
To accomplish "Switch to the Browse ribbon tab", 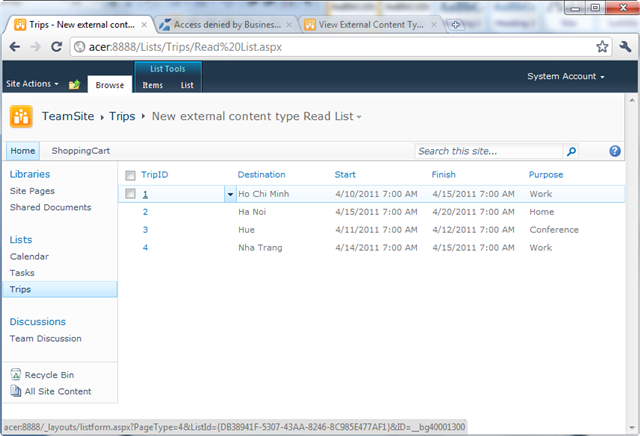I will pyautogui.click(x=110, y=85).
